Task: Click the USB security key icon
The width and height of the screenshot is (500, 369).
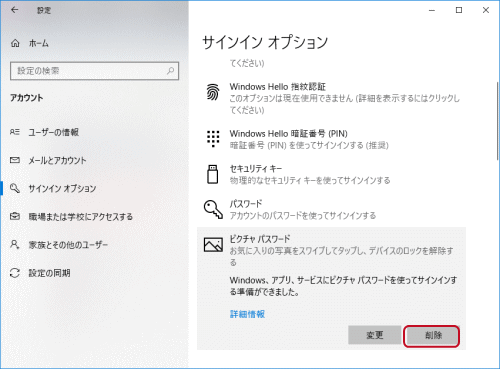Action: click(x=213, y=174)
